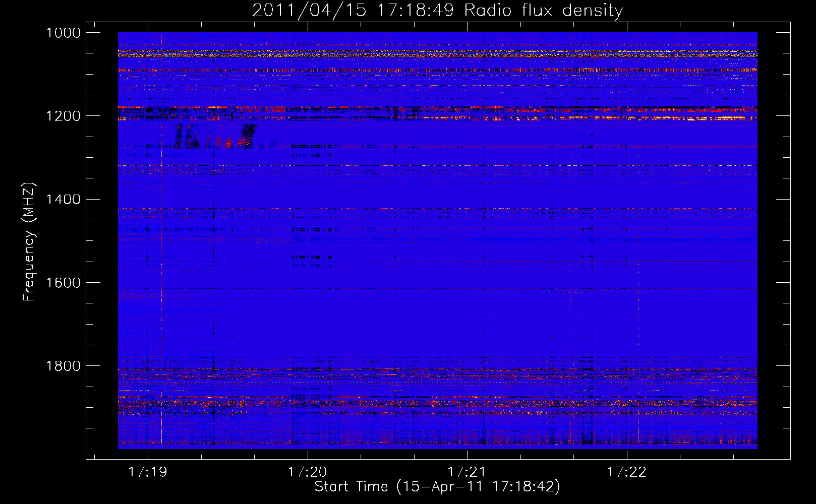The height and width of the screenshot is (504, 816).
Task: Click the 'Start Time (15-Apr-11 17:18:42)' axis title
Action: click(x=437, y=487)
